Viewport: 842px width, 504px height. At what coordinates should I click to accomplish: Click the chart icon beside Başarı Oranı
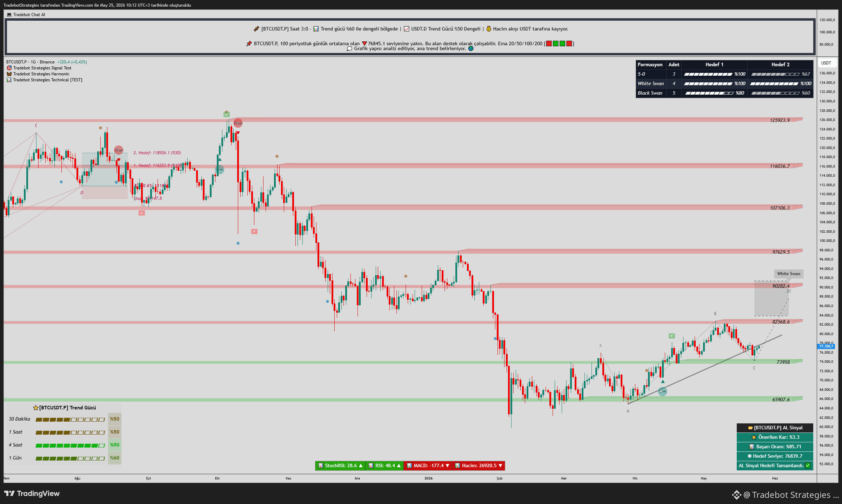pyautogui.click(x=751, y=447)
